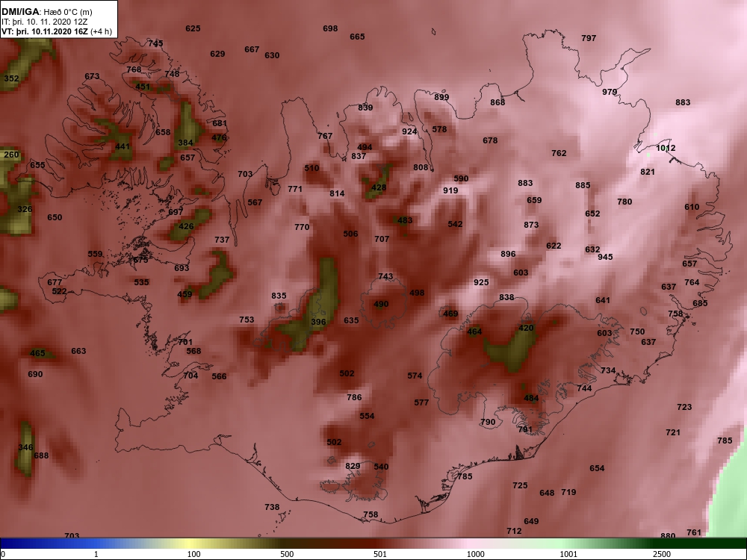The image size is (747, 560).
Task: Click the 1012 value near the east coast
Action: point(666,148)
